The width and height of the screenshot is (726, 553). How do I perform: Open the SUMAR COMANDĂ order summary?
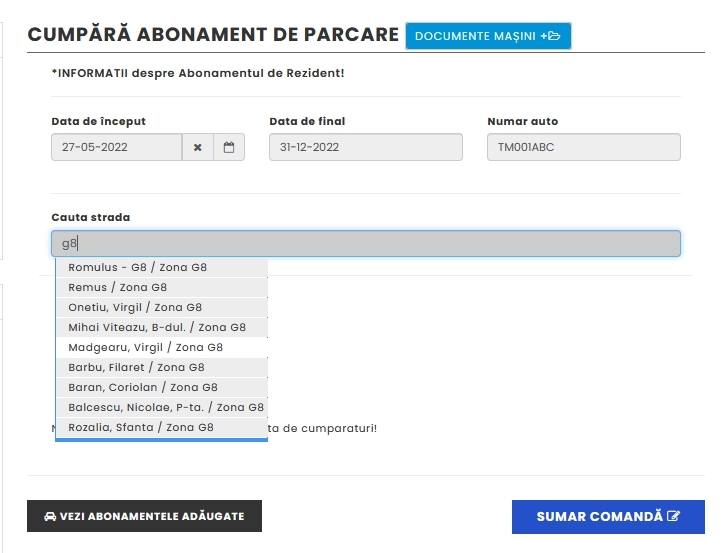tap(608, 516)
